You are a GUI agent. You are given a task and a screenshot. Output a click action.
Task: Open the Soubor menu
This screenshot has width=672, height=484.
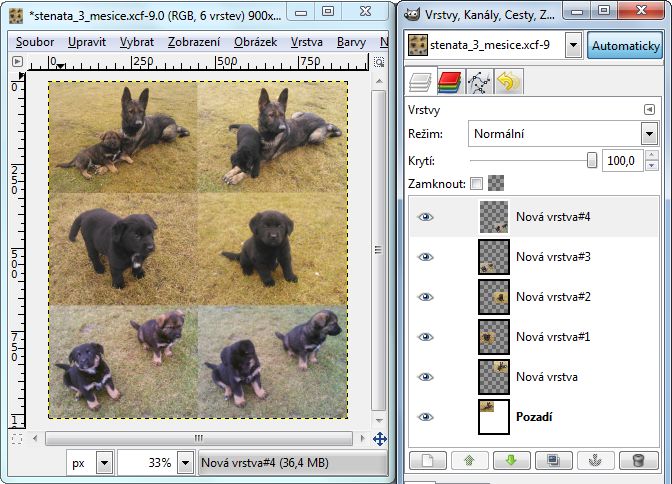point(35,42)
